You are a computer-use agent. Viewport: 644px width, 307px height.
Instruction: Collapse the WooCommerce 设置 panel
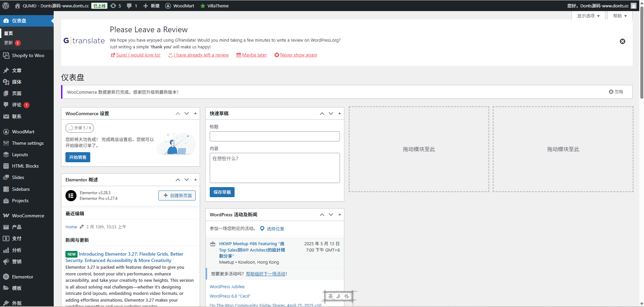pyautogui.click(x=195, y=114)
